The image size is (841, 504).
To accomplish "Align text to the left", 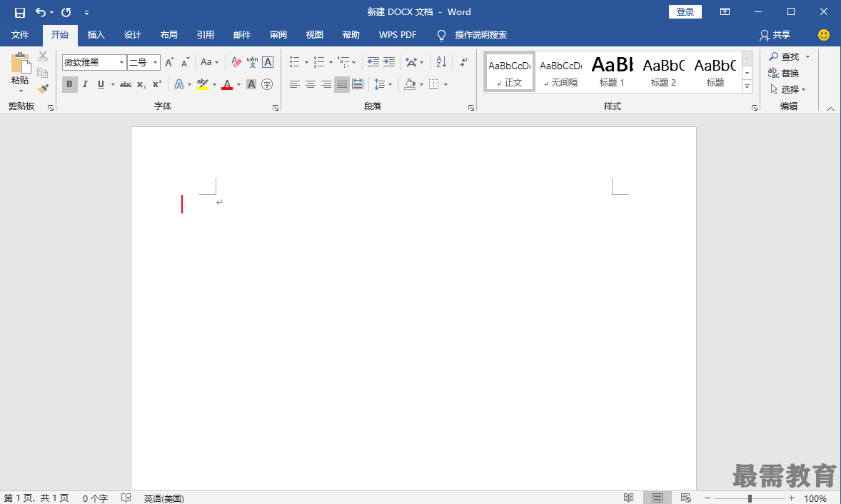I will 294,84.
